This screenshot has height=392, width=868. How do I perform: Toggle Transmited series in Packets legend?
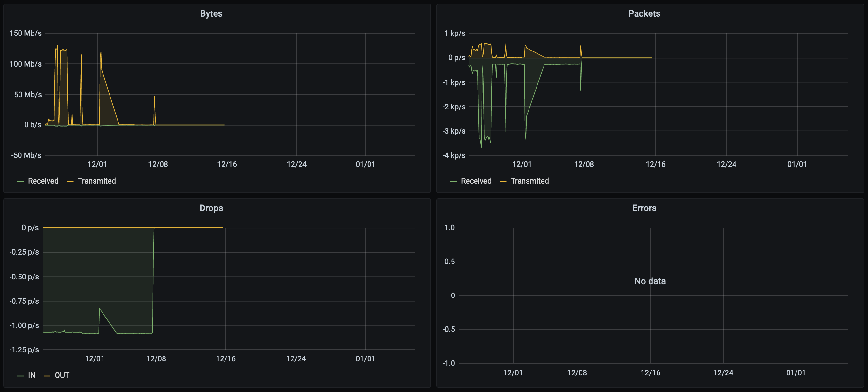529,181
